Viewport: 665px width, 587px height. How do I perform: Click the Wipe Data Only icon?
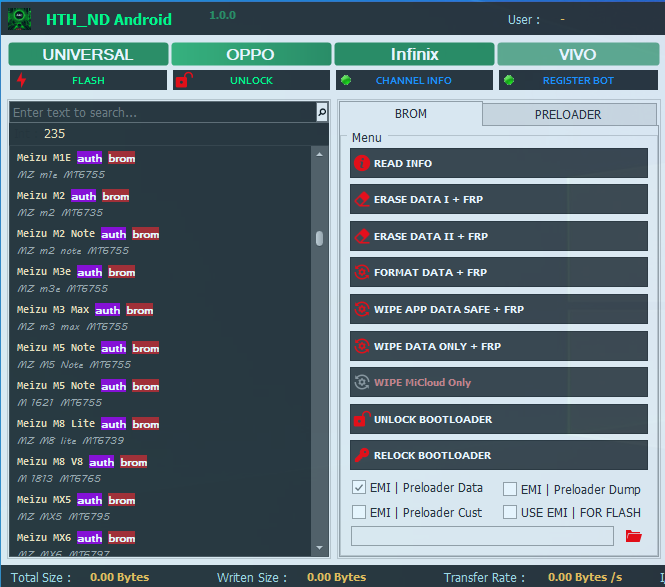[362, 346]
